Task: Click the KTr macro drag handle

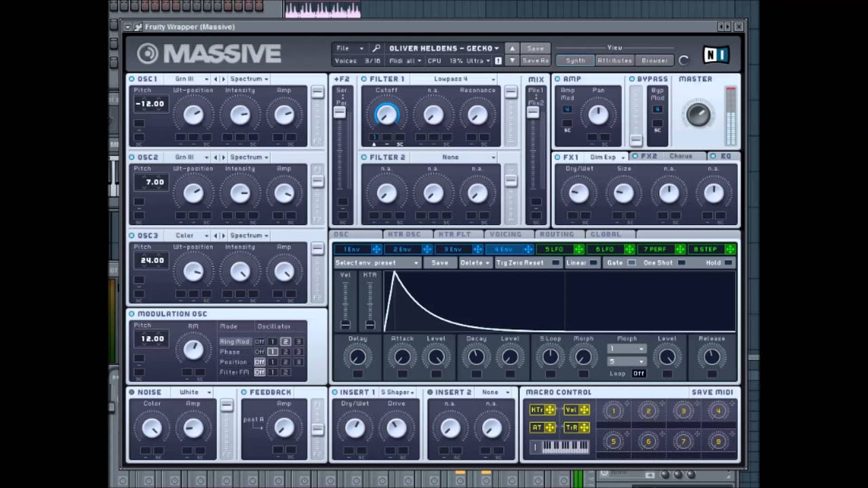Action: pyautogui.click(x=550, y=410)
